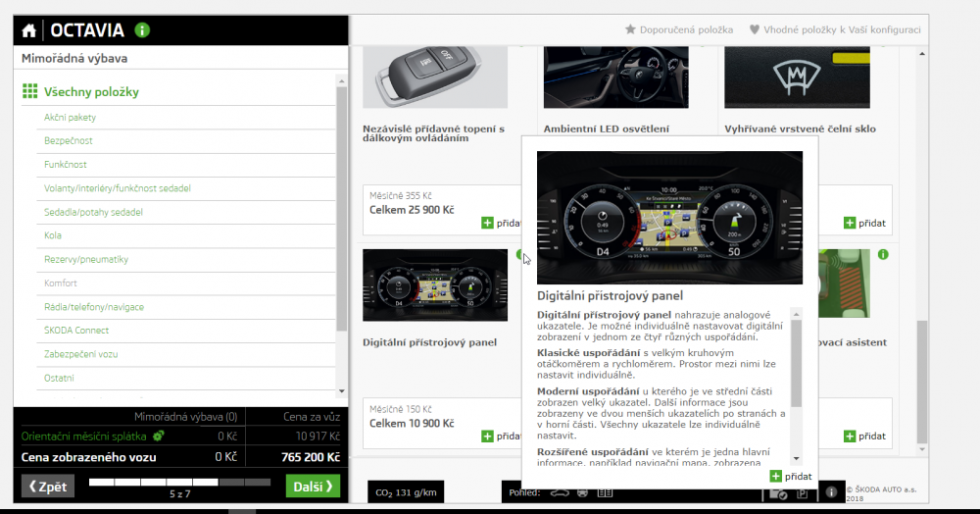The width and height of the screenshot is (980, 514).
Task: Click the popup description scroll-up arrow
Action: pos(796,314)
